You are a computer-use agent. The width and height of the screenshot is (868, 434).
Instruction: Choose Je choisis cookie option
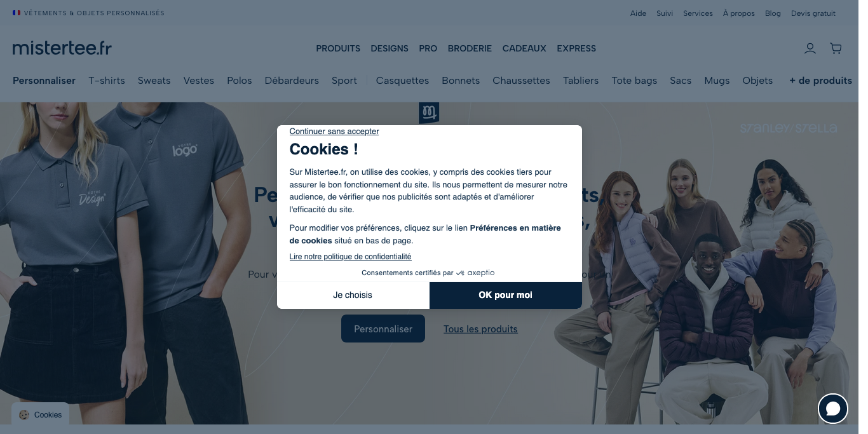click(x=353, y=295)
